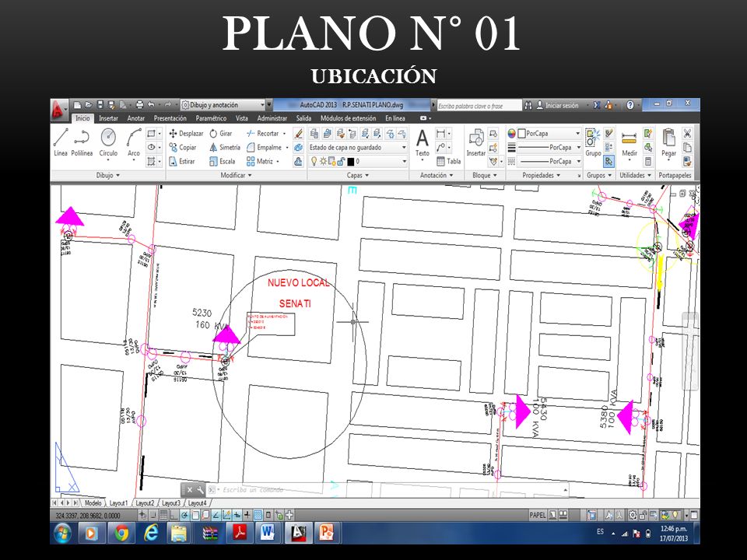Image resolution: width=747 pixels, height=560 pixels.
Task: Open the layer state dropdown
Action: point(357,148)
